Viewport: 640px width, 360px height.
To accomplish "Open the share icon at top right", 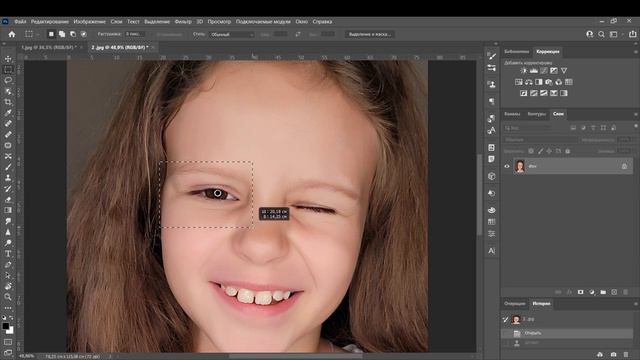I will [x=632, y=34].
